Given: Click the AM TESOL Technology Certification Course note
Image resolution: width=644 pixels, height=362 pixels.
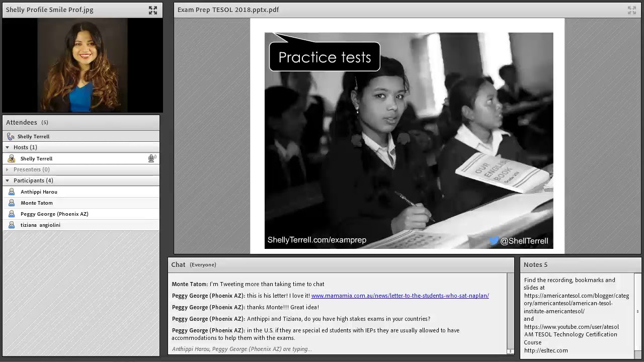Looking at the screenshot, I should (571, 338).
